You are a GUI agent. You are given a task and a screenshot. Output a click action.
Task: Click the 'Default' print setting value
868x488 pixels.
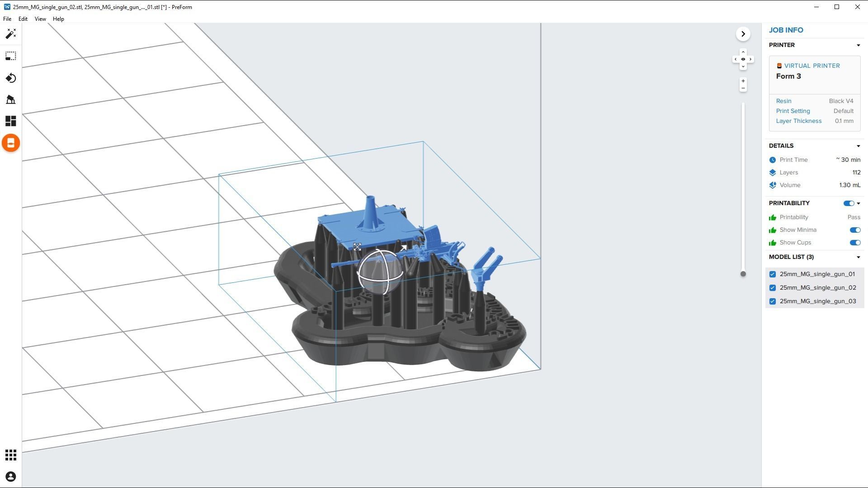[x=844, y=111]
